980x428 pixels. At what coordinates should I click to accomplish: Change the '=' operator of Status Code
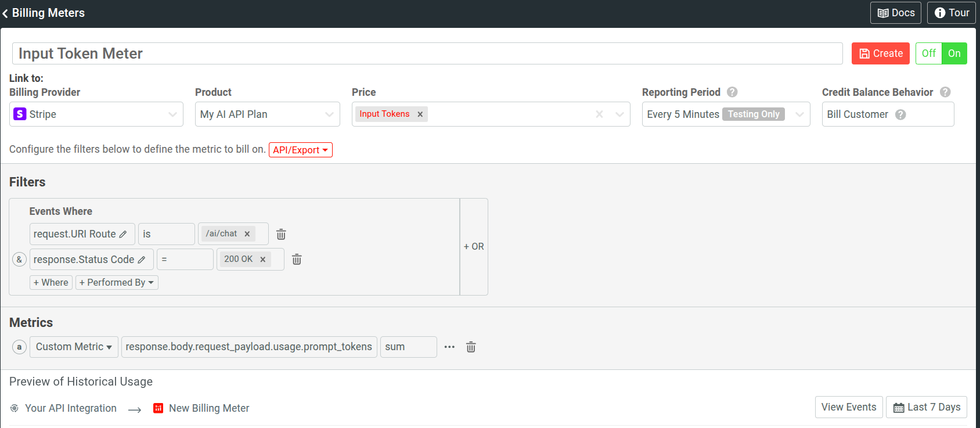[185, 260]
